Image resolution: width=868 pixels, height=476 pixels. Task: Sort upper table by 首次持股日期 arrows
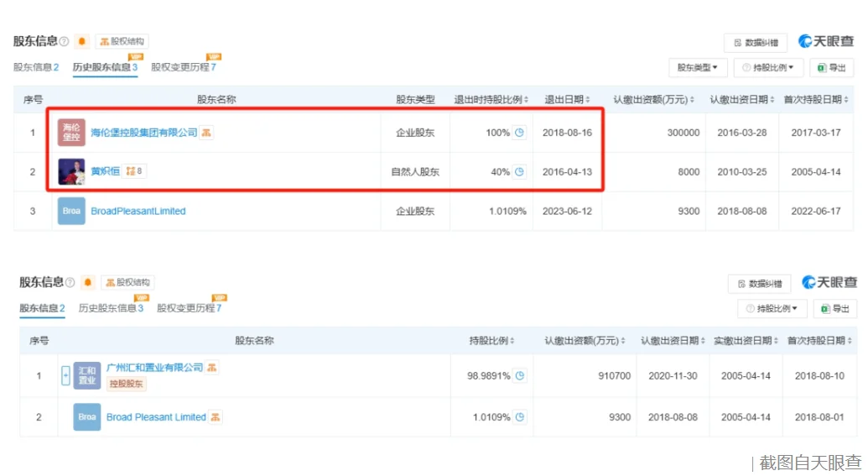[x=846, y=100]
